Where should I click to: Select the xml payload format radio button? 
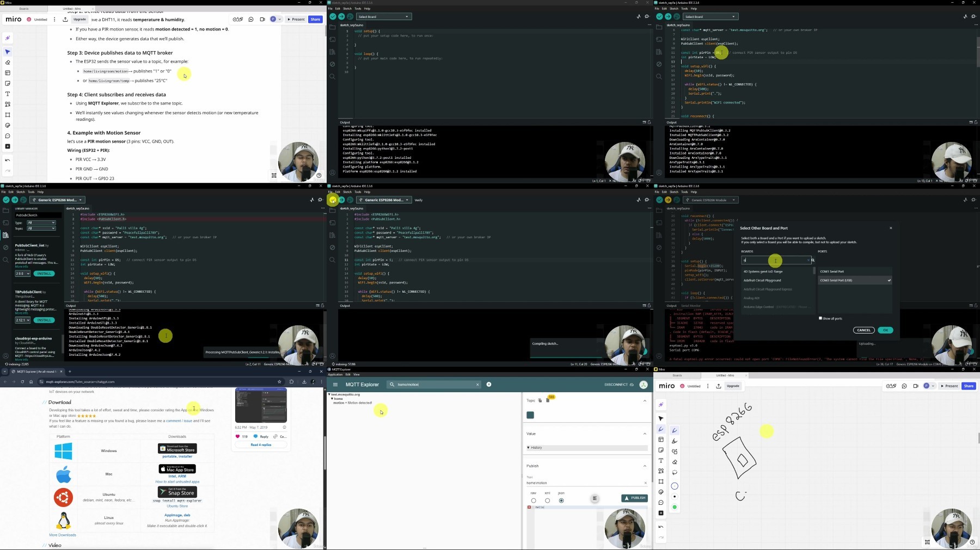click(x=547, y=500)
